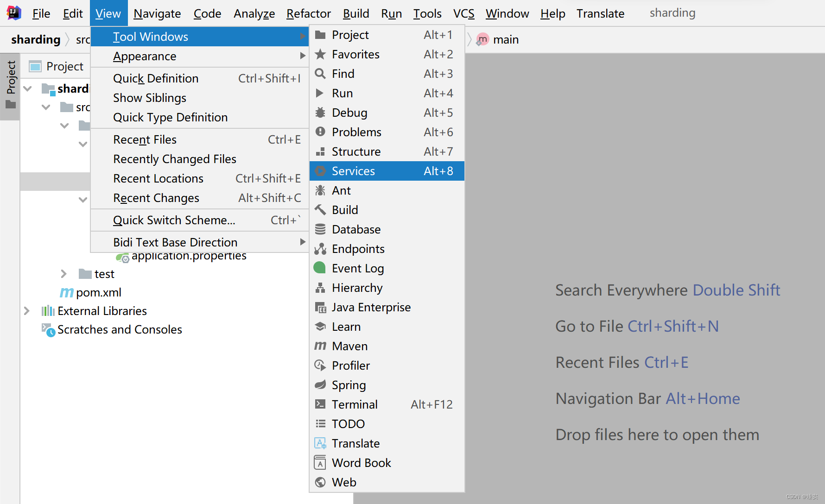Viewport: 825px width, 504px height.
Task: Click the Maven m icon in submenu
Action: click(320, 346)
